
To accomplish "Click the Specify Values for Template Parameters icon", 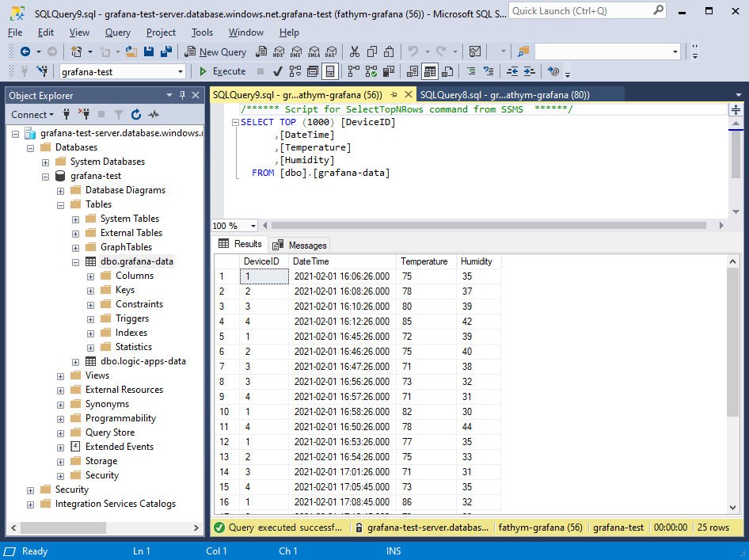I will click(x=553, y=71).
